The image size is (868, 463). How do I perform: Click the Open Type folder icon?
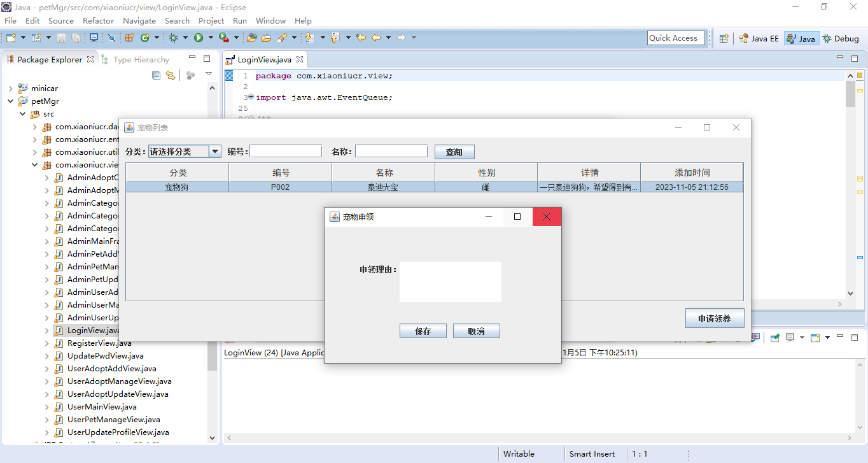[x=251, y=38]
